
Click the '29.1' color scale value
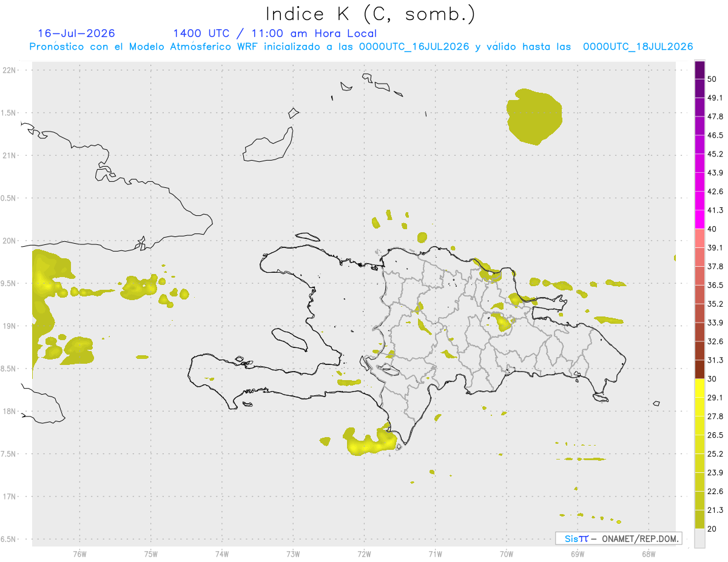click(715, 398)
